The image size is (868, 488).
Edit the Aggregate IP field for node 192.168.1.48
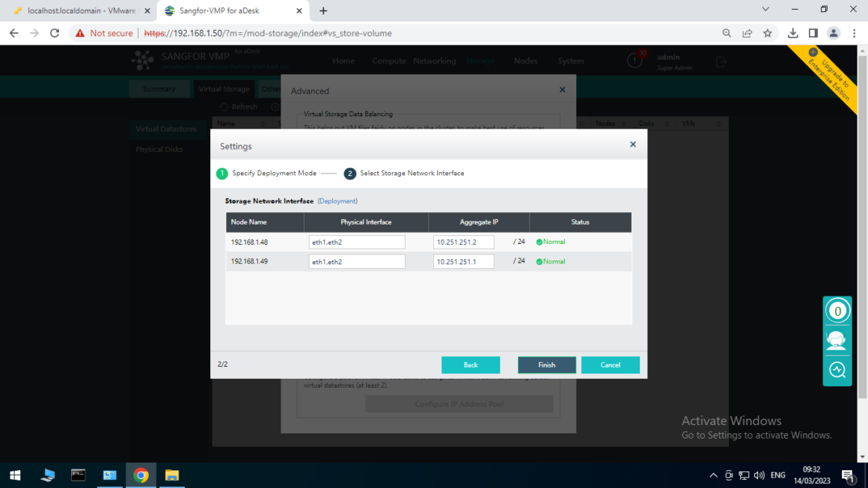click(x=463, y=242)
